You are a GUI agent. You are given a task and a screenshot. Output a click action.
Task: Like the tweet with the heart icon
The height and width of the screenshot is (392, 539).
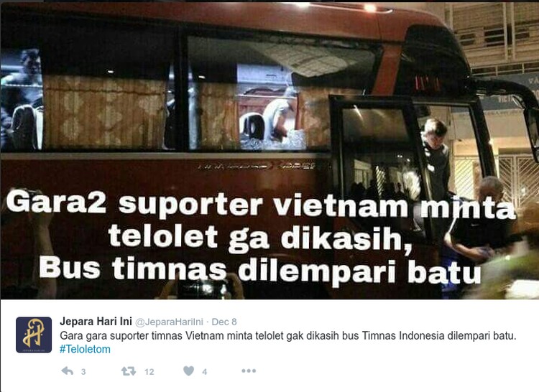point(189,370)
